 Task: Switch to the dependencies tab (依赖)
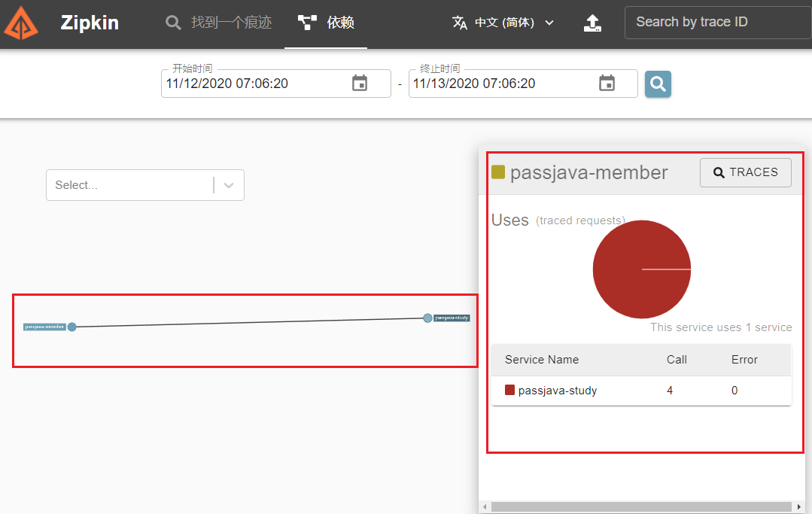(x=326, y=23)
